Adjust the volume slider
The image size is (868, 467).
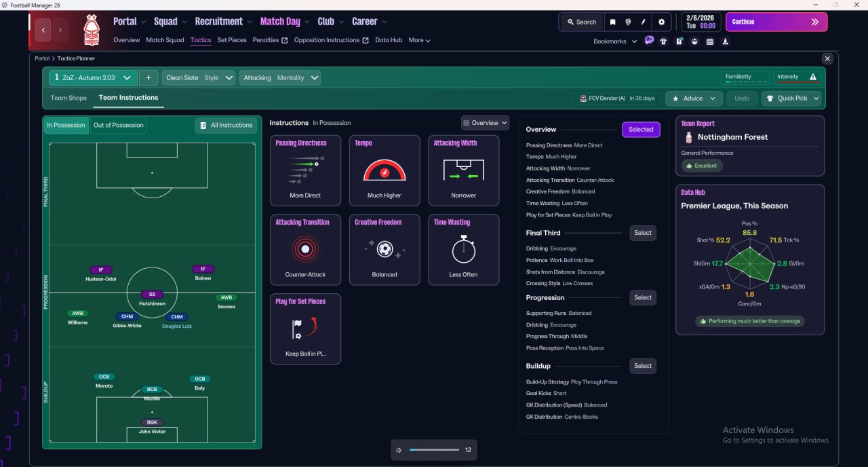[434, 450]
